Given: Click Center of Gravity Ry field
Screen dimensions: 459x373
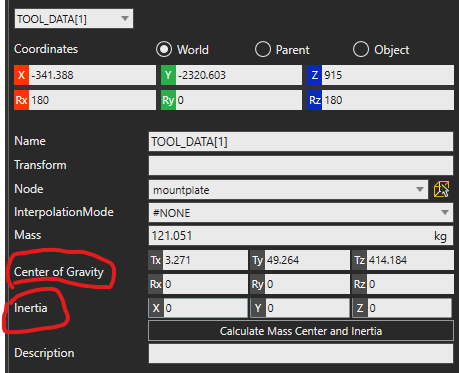Looking at the screenshot, I should pyautogui.click(x=307, y=284).
